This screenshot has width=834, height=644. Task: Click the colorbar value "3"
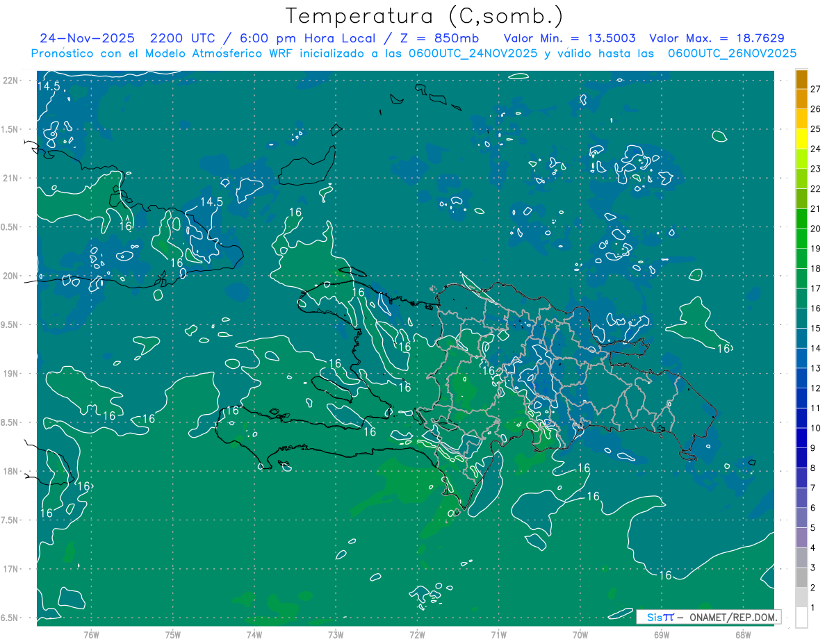pyautogui.click(x=813, y=568)
